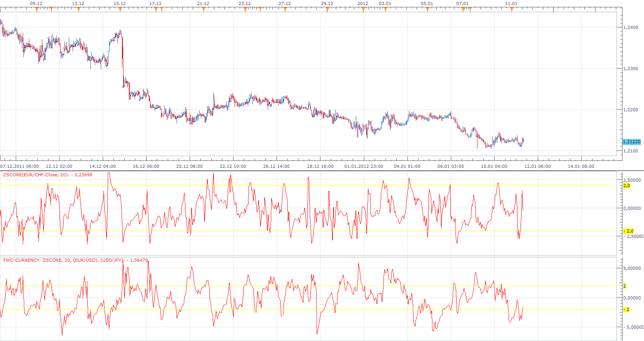The width and height of the screenshot is (644, 341).
Task: Click the orange marker directly under 07.01
Action: click(x=463, y=9)
